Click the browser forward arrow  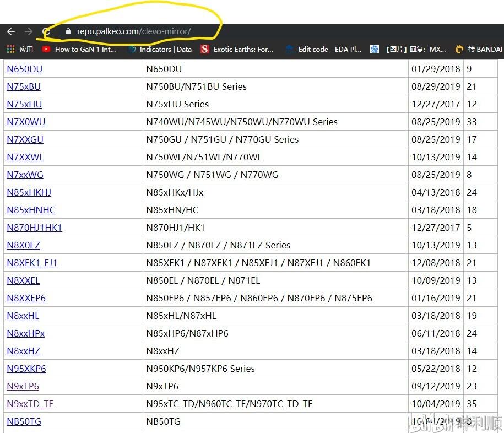click(29, 31)
